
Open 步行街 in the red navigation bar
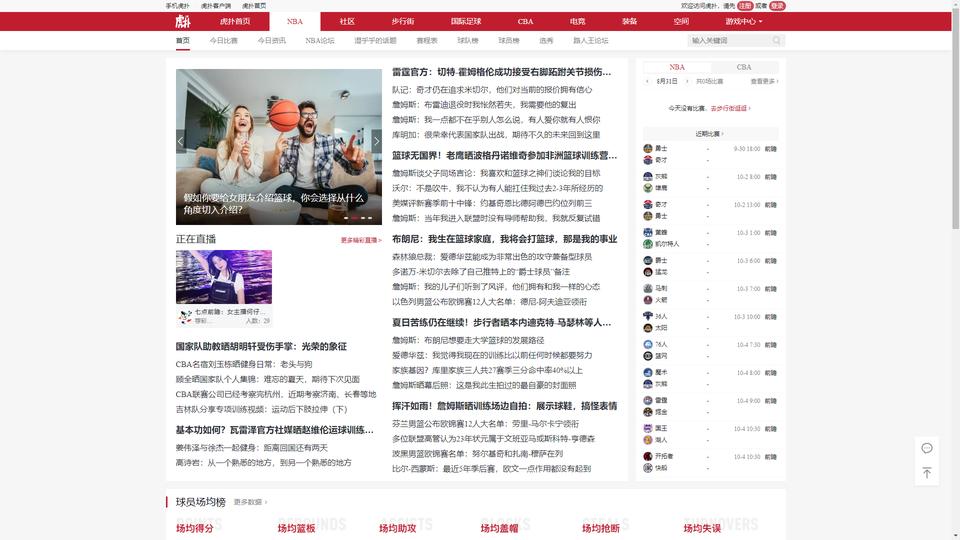pos(403,21)
